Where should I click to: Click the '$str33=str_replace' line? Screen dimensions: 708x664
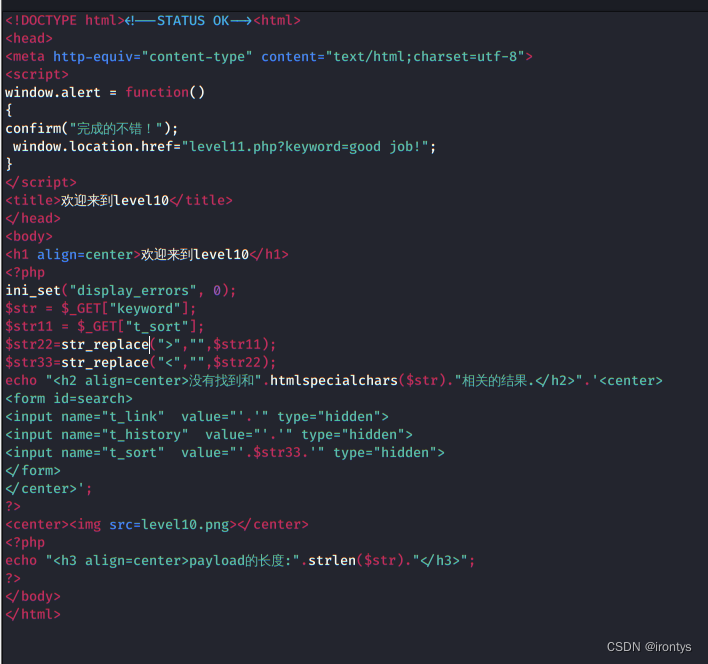tap(140, 362)
